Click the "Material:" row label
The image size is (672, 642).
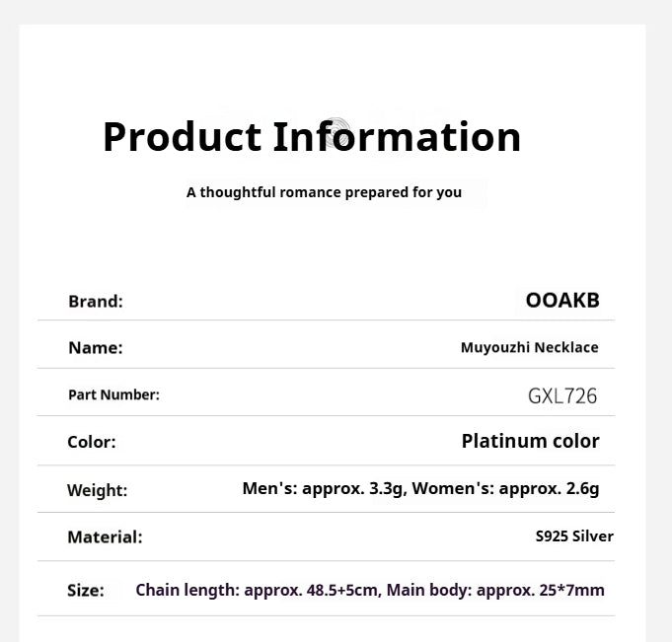pyautogui.click(x=105, y=537)
